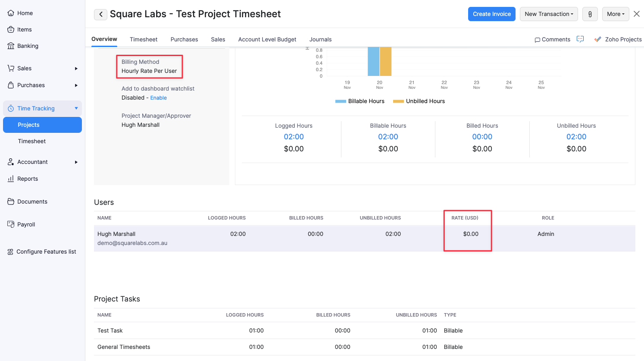Click the orange Unbilled Hours chart bar
Viewport: 644px width, 361px height.
(385, 61)
